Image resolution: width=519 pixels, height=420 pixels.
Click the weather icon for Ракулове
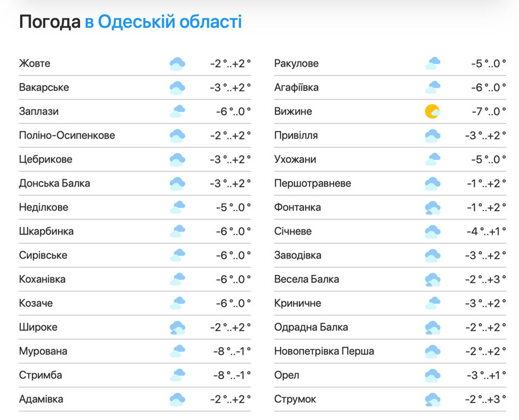pos(432,63)
